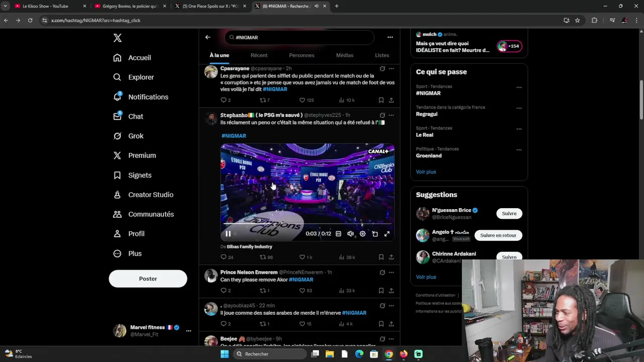View stats of Stephanho post 38 k

[x=347, y=257]
